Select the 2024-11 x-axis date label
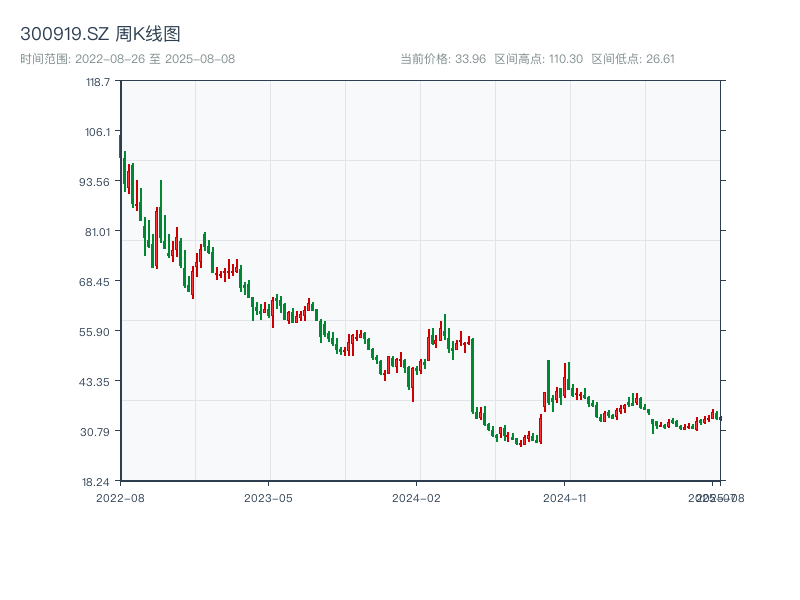 point(565,497)
